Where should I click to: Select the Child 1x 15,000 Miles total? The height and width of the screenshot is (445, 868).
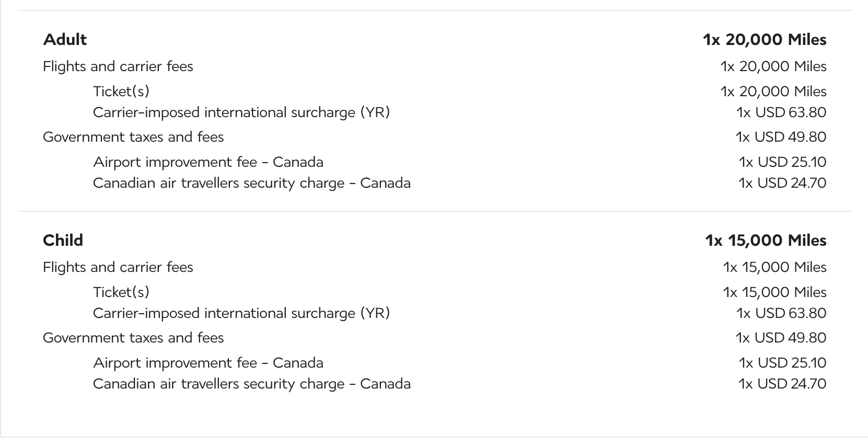[765, 241]
